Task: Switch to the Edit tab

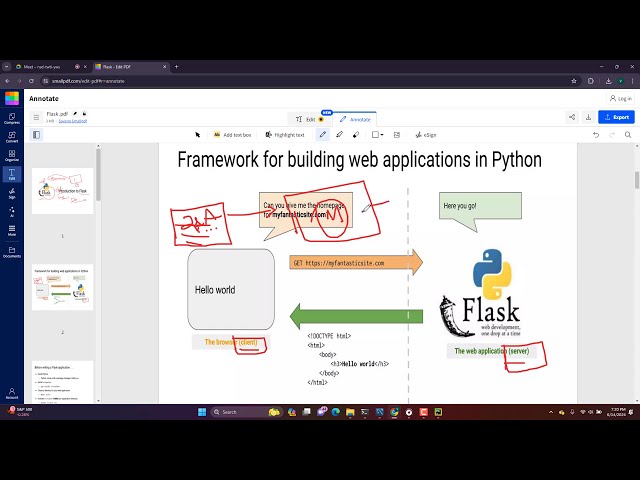Action: pyautogui.click(x=310, y=119)
